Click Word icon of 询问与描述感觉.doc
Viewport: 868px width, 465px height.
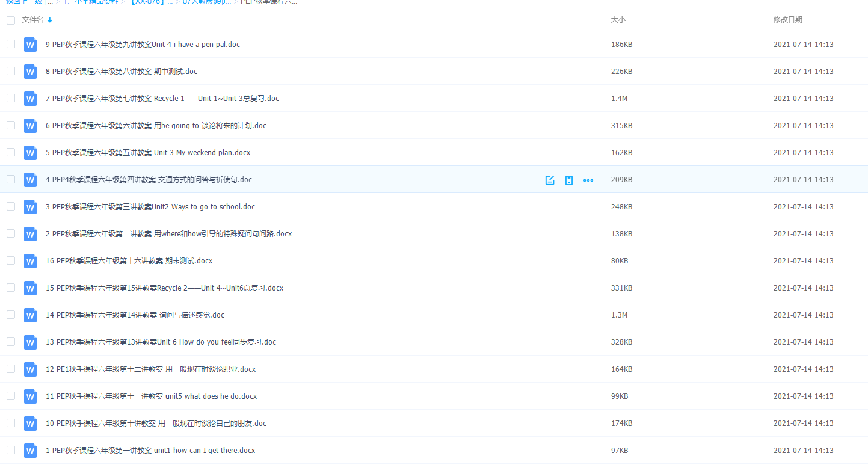(30, 315)
